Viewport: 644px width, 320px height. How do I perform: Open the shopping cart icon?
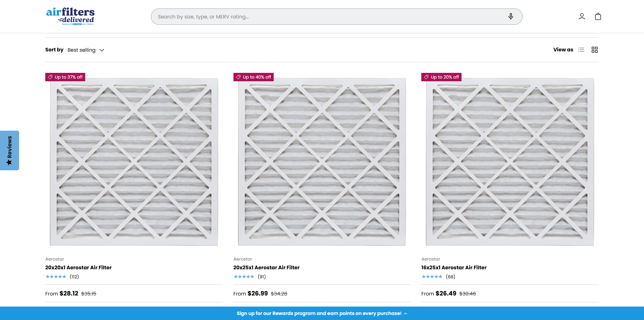(x=598, y=16)
